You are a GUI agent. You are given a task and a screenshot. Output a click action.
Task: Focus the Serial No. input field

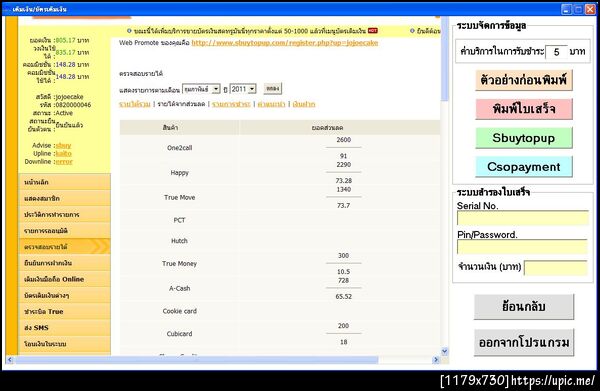click(523, 218)
